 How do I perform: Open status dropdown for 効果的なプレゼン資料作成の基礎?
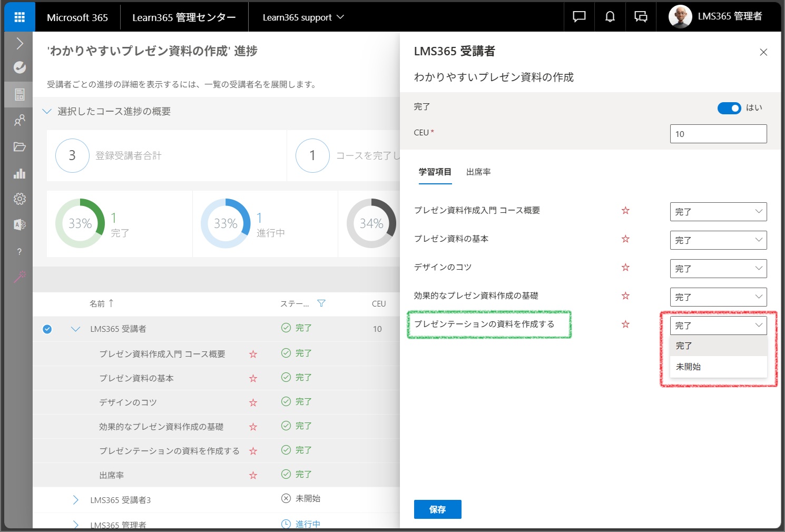coord(718,297)
